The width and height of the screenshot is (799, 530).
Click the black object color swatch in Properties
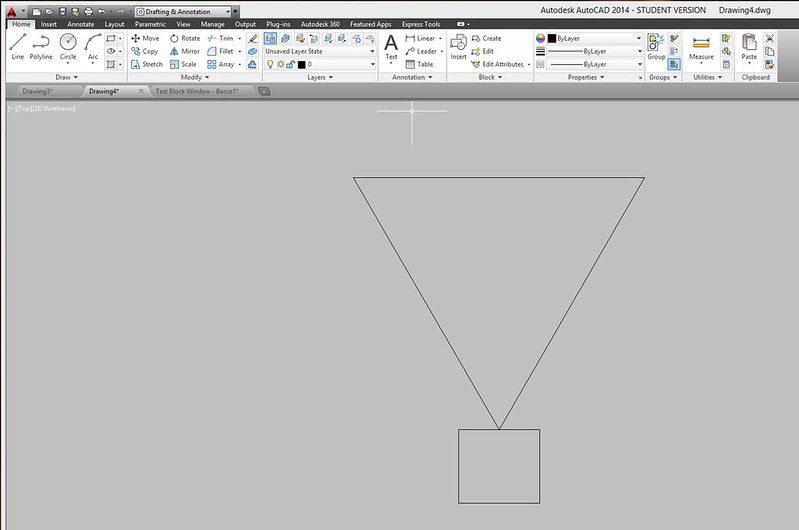[x=551, y=38]
